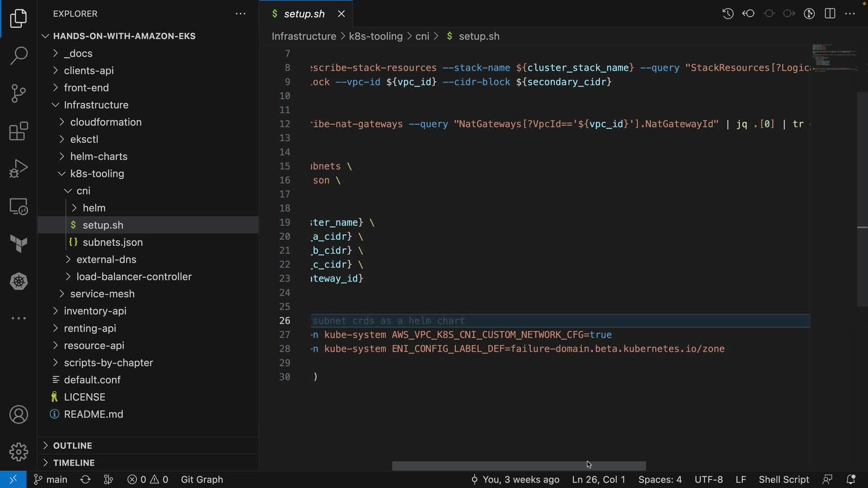Expand the TIMELINE section
Image resolution: width=868 pixels, height=488 pixels.
[74, 463]
